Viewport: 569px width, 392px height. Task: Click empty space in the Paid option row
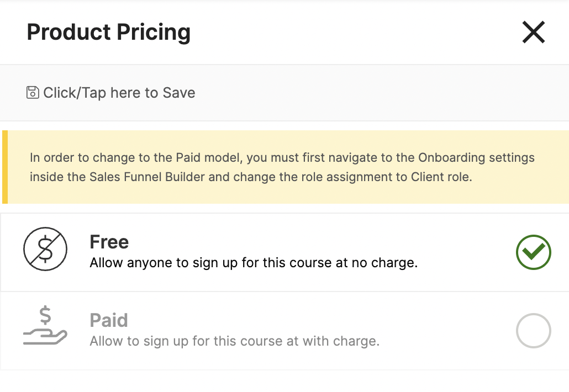coord(446,331)
